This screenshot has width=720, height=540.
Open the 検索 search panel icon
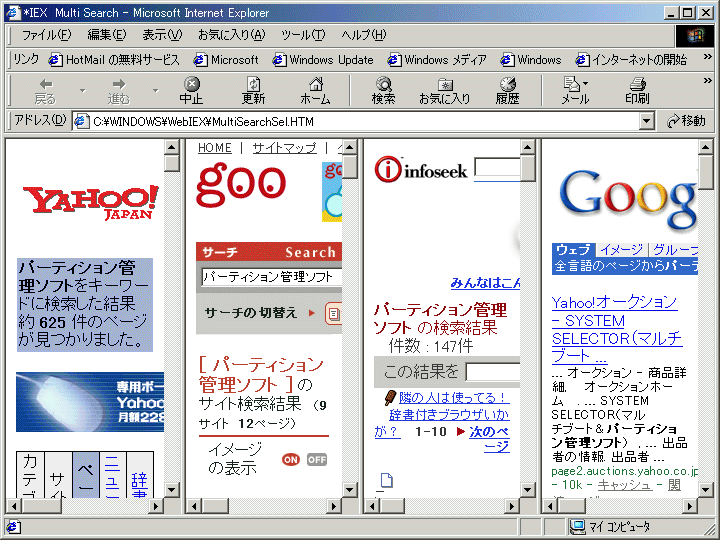[383, 91]
